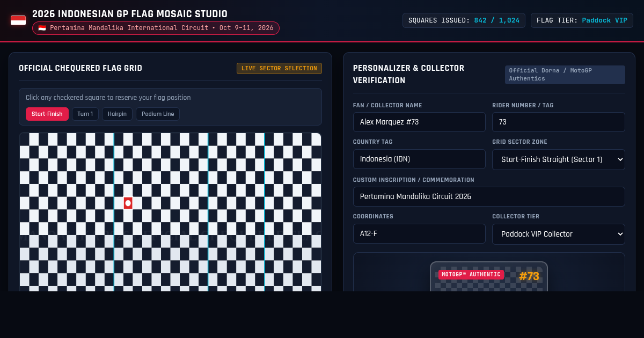Click the Personalizer & Collector Verification heading
Image resolution: width=644 pixels, height=338 pixels.
tap(408, 74)
